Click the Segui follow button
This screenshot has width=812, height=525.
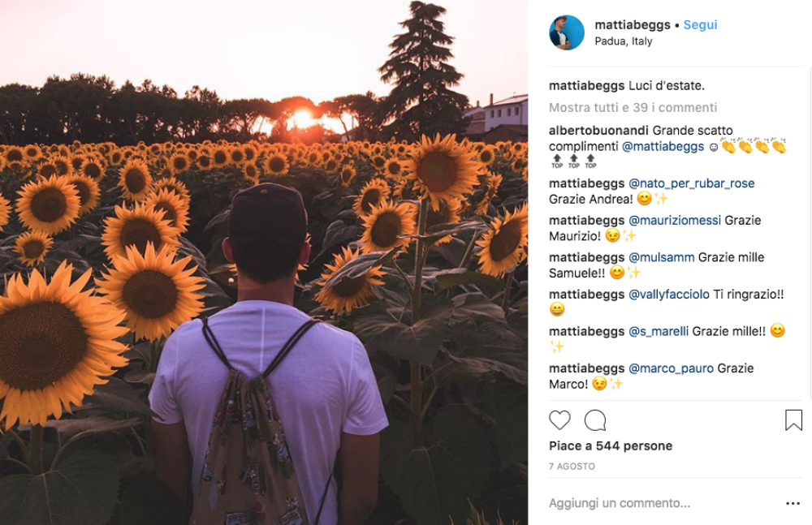[700, 25]
